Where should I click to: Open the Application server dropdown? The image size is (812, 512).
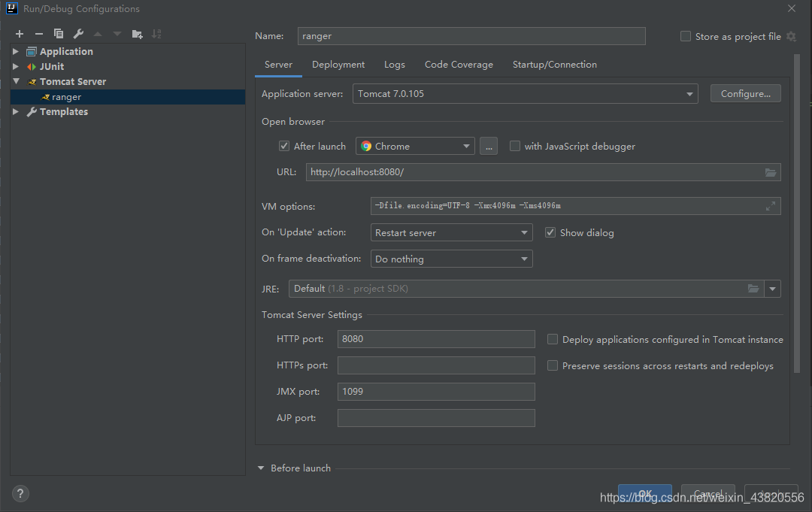pos(525,94)
